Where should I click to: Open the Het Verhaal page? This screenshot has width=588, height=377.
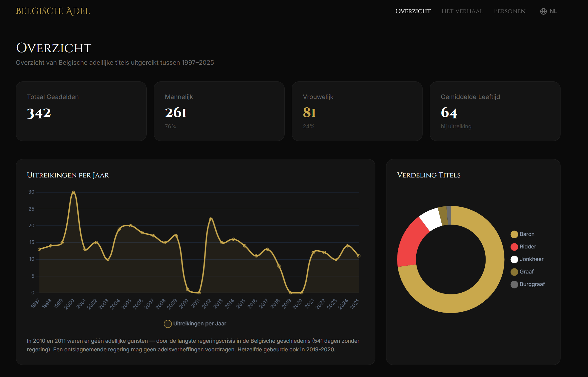point(462,11)
